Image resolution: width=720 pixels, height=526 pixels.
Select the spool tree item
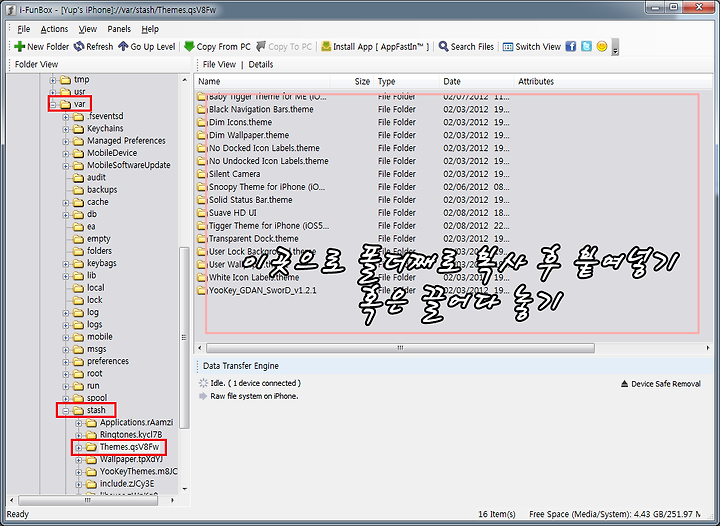click(97, 398)
